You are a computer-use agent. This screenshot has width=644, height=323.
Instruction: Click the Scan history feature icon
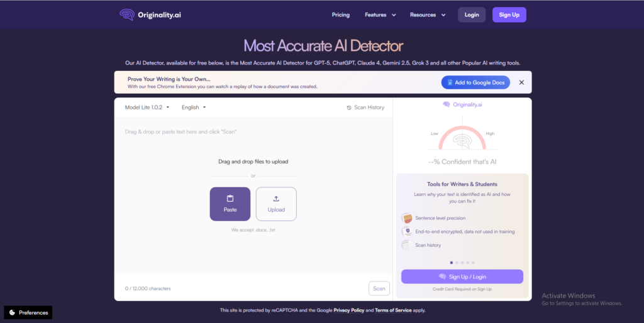tap(407, 245)
